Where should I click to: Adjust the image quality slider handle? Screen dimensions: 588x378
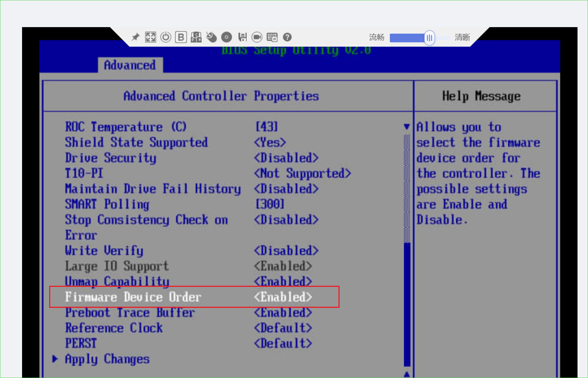click(429, 38)
